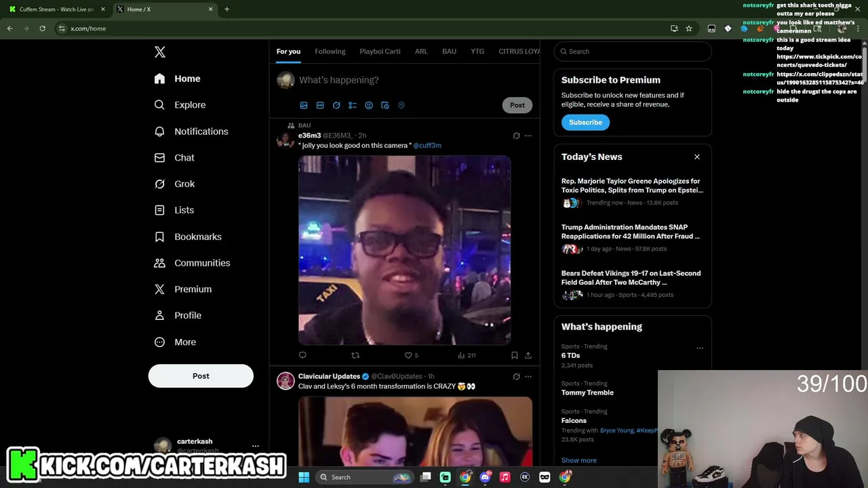Click Show more under What's happening
The height and width of the screenshot is (488, 868).
pyautogui.click(x=579, y=460)
